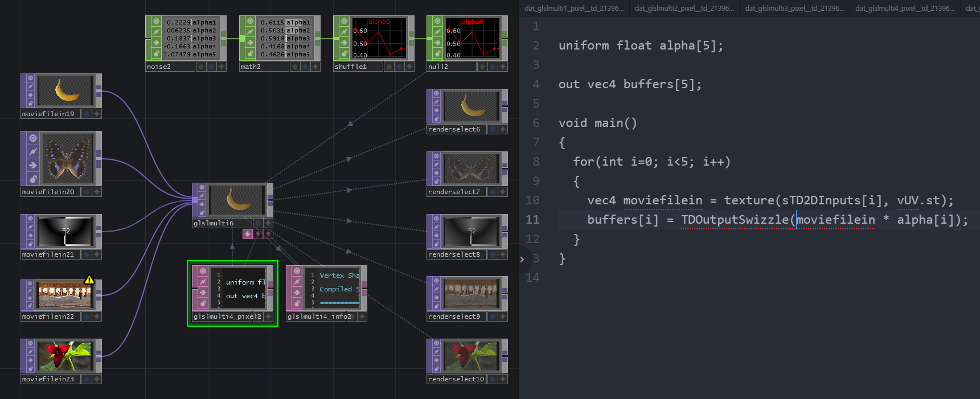Click the lock flag on glslmulti4_info2
980x399 pixels.
click(x=297, y=303)
